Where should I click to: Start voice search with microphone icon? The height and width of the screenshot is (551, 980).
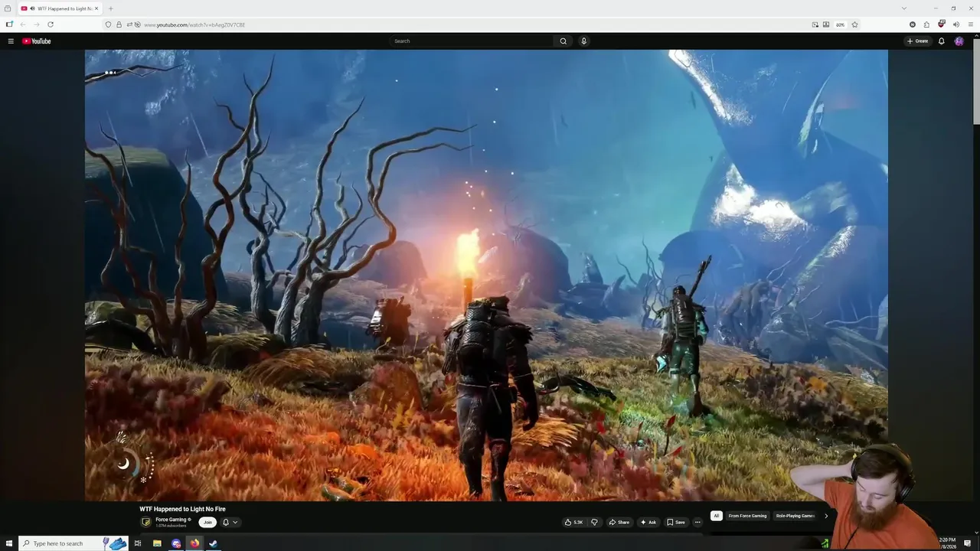point(583,41)
